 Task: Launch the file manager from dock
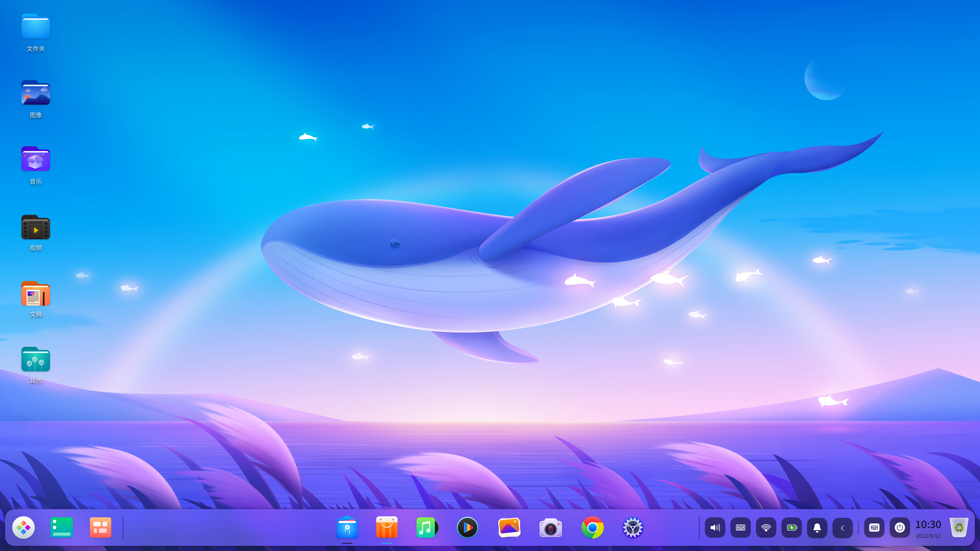tap(347, 528)
